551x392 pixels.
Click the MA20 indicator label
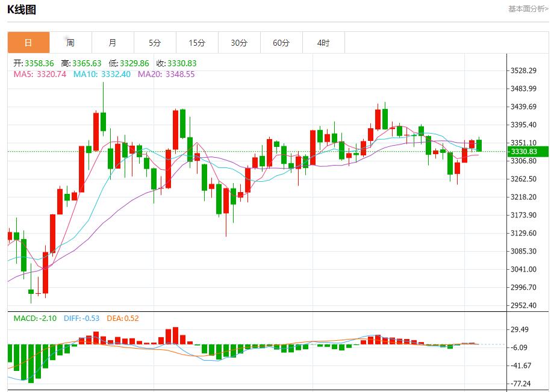click(166, 74)
